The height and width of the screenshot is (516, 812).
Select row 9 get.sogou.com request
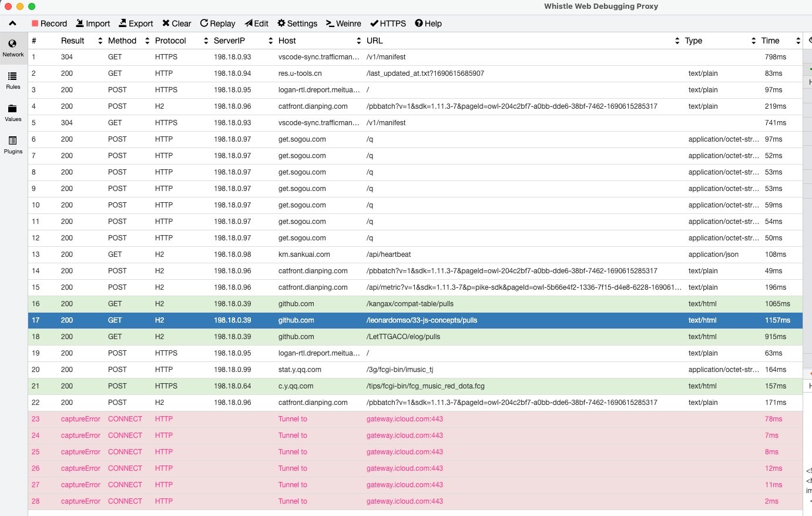coord(415,189)
